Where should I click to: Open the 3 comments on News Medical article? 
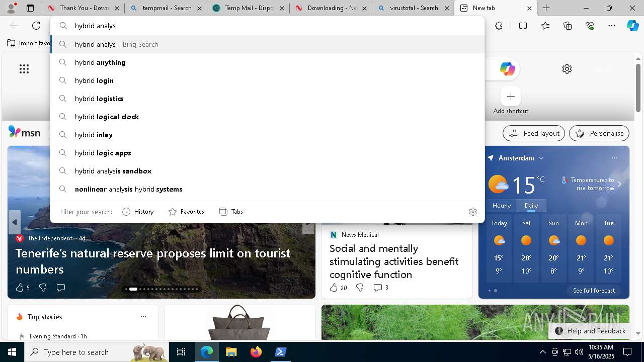[380, 288]
